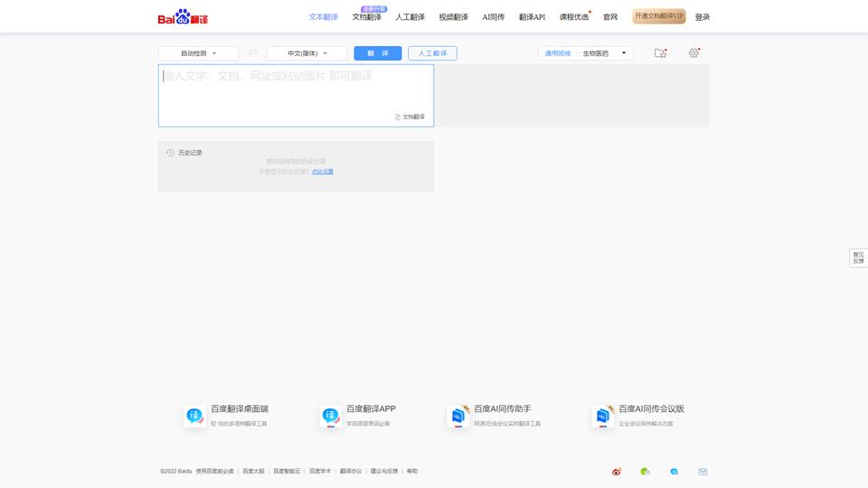
Task: Open the Weibo icon in footer
Action: click(617, 472)
